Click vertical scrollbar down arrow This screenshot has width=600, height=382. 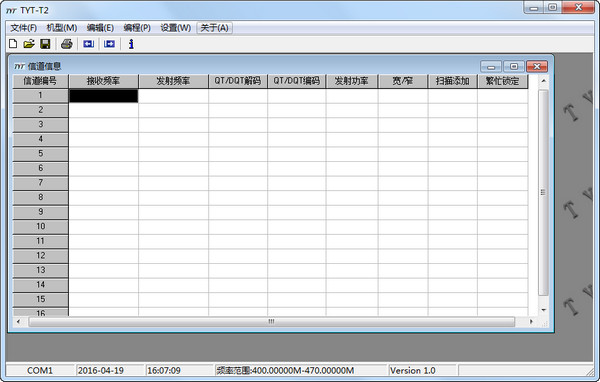(x=543, y=310)
